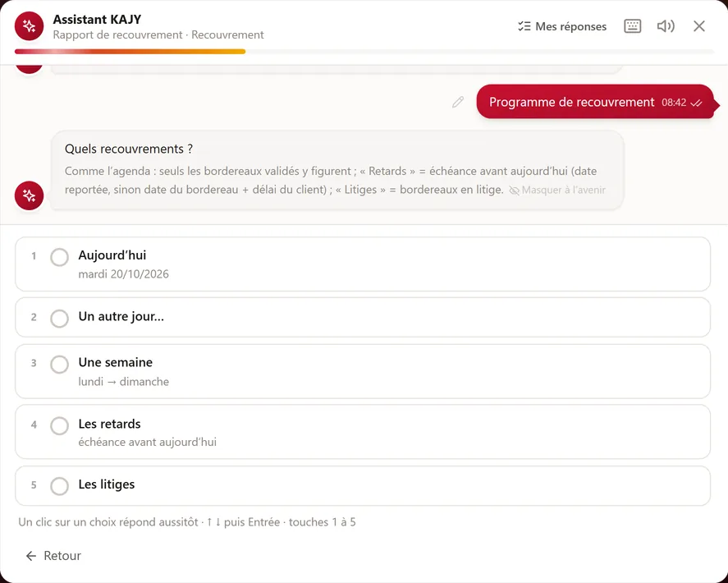The width and height of the screenshot is (728, 583).
Task: Click the lundi → dimanche subtitle
Action: pos(123,382)
